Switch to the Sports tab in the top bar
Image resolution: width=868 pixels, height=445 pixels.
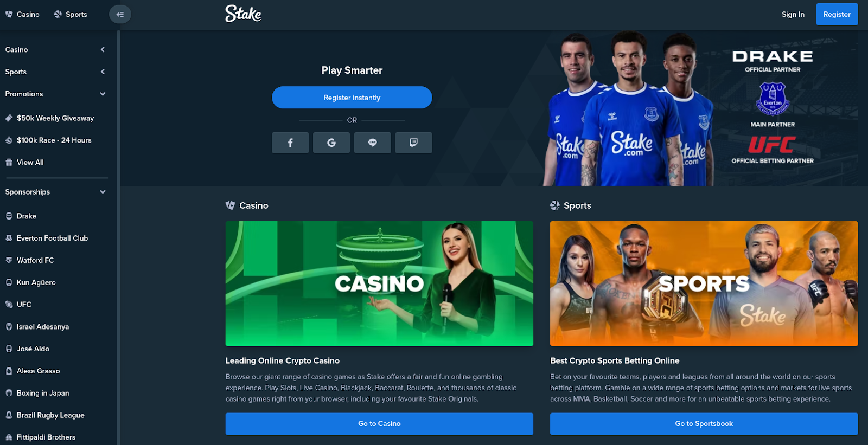coord(71,15)
